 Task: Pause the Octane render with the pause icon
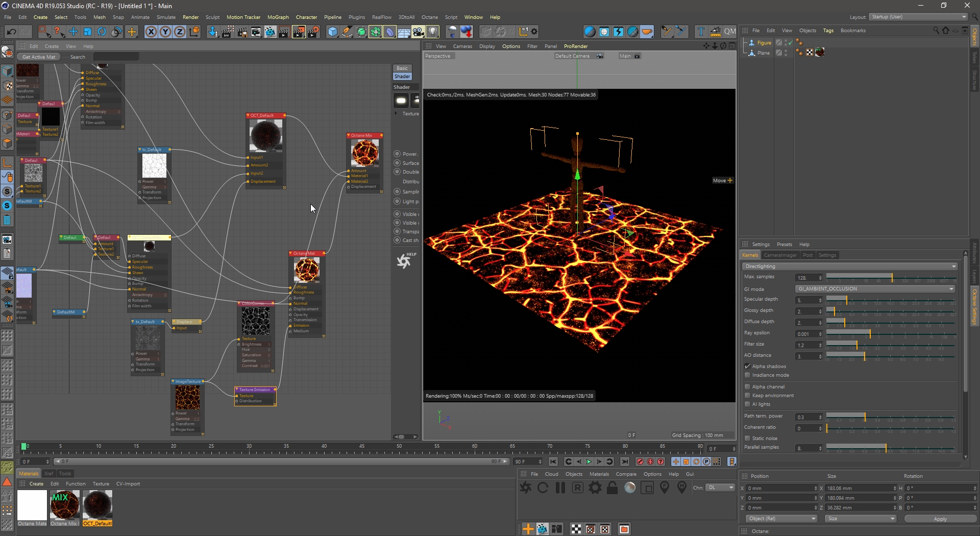pos(560,488)
